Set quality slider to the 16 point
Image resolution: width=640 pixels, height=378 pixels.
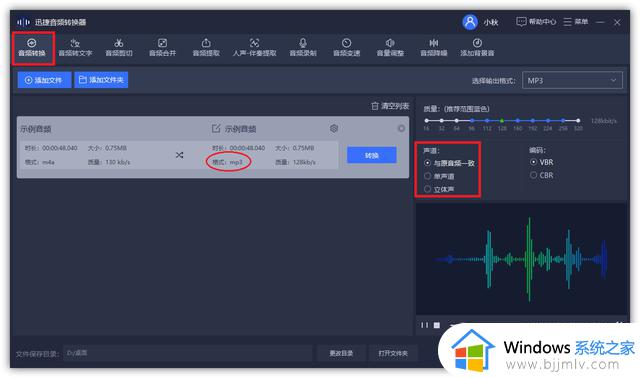click(427, 120)
